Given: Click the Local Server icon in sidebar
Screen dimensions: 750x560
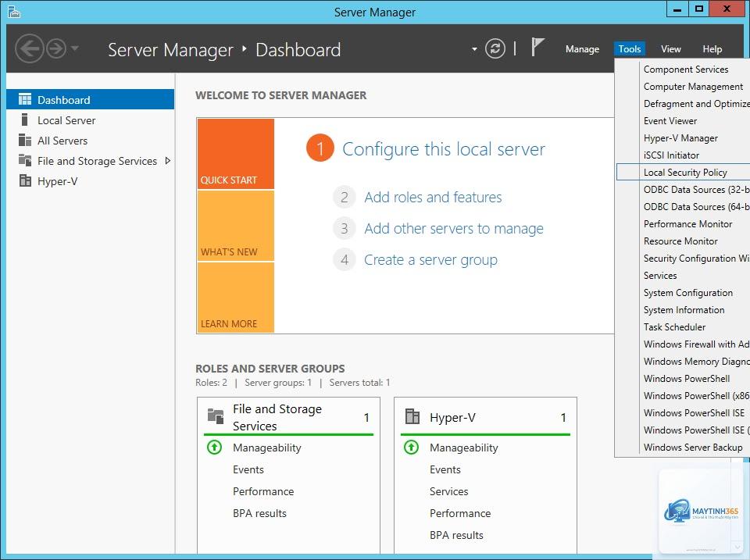Looking at the screenshot, I should click(x=25, y=119).
